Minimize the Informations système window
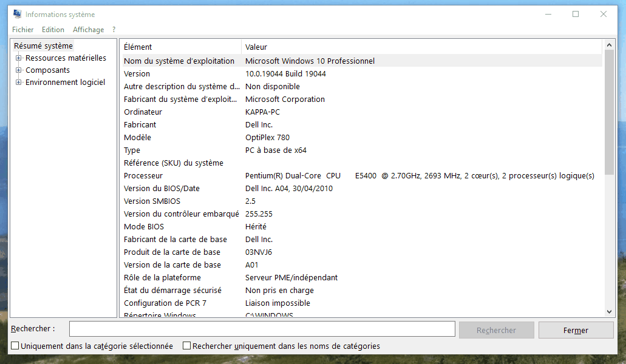The image size is (626, 364). pyautogui.click(x=548, y=15)
